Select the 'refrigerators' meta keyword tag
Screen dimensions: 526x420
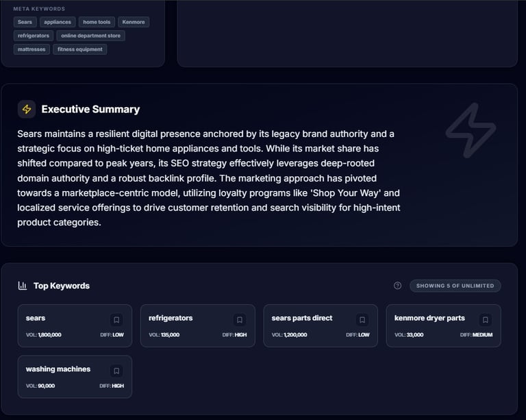point(33,36)
